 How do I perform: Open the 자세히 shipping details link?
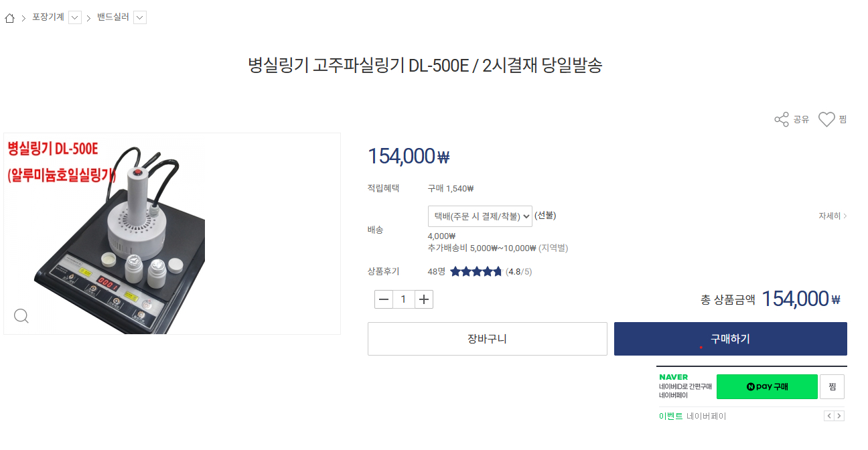(830, 216)
